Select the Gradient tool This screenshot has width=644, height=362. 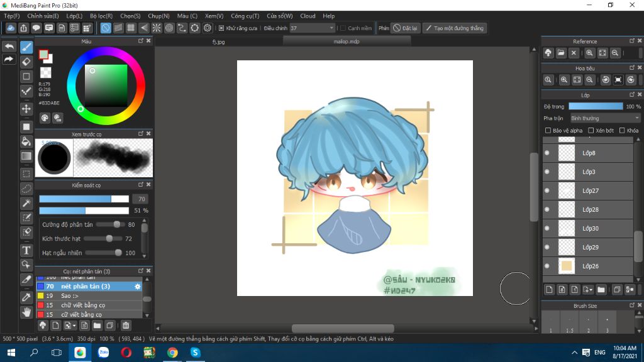coord(26,156)
